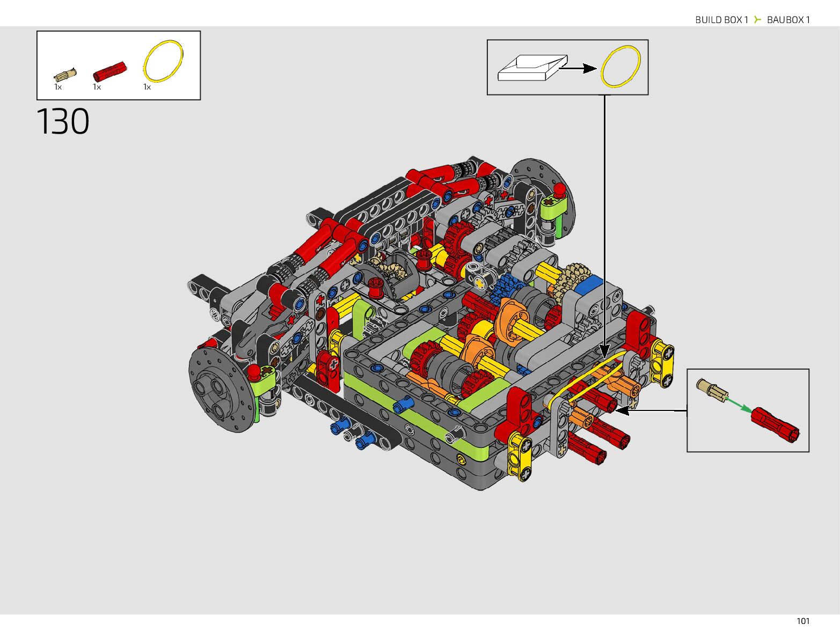
Task: Click the page number 101
Action: 802,621
